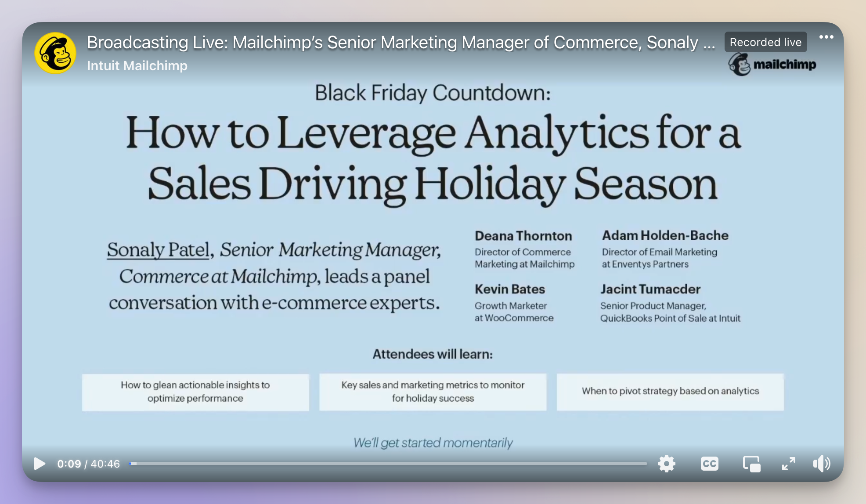Drag the video progress timeline slider
866x504 pixels.
[133, 464]
